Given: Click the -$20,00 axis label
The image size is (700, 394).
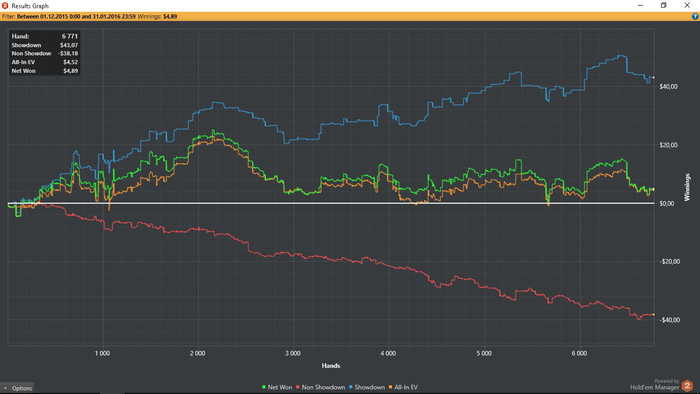Looking at the screenshot, I should (x=669, y=261).
